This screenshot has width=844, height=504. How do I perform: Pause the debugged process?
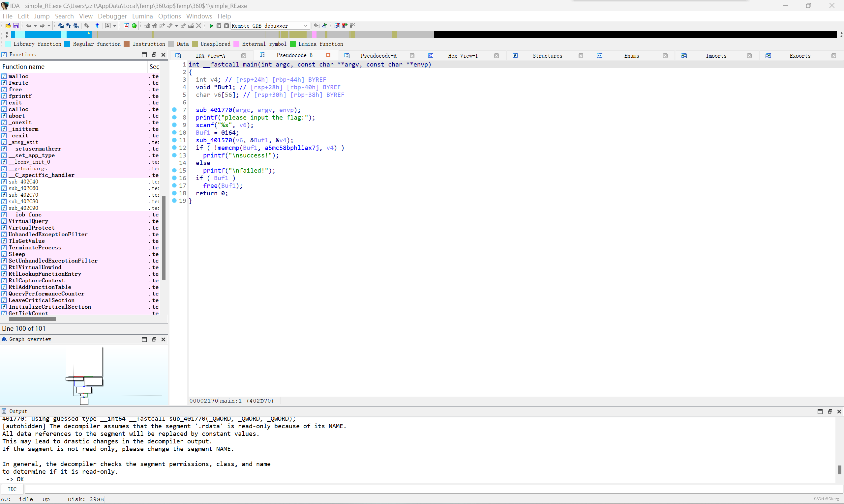219,25
